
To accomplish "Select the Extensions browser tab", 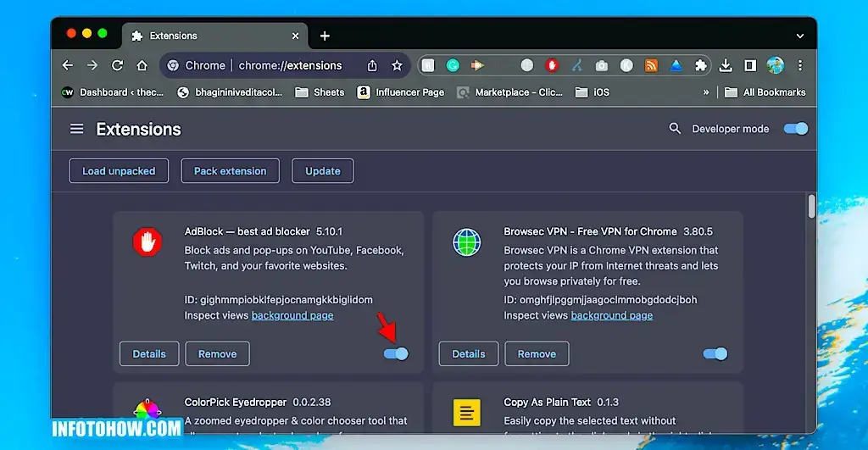I will pyautogui.click(x=214, y=36).
